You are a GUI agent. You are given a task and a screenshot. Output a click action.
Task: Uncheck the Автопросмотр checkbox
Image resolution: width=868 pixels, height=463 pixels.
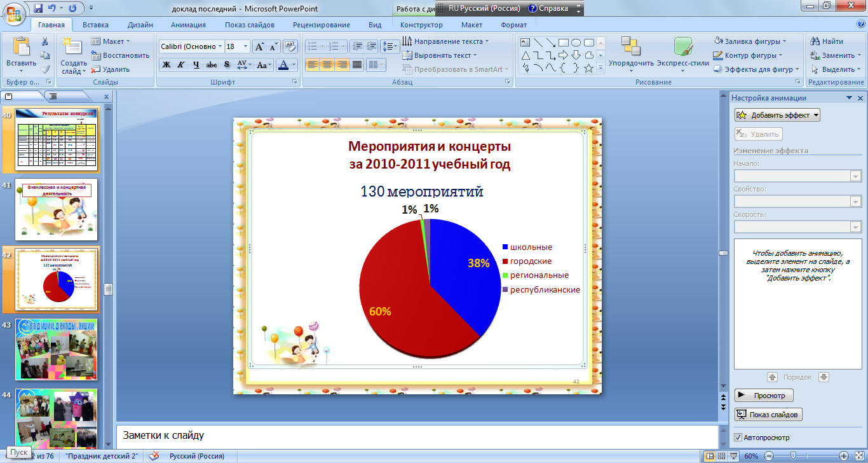tap(738, 438)
